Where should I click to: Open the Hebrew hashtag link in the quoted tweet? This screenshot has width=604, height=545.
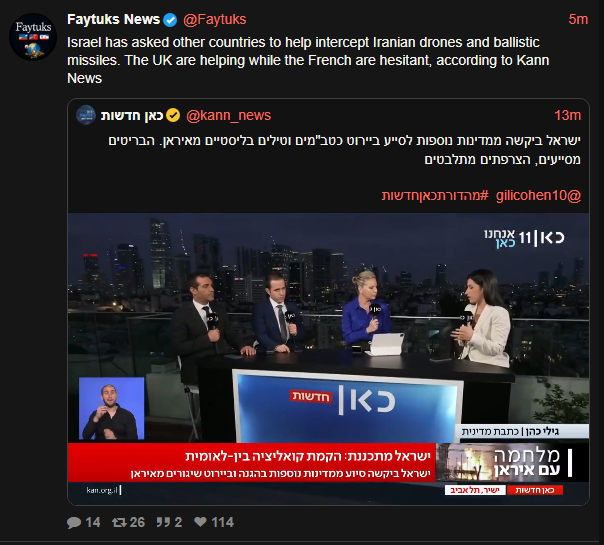click(435, 196)
